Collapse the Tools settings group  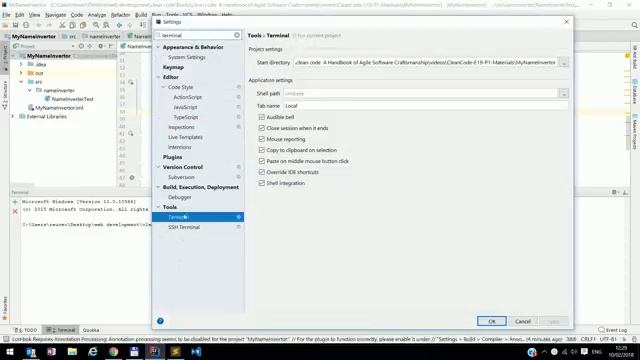click(158, 207)
